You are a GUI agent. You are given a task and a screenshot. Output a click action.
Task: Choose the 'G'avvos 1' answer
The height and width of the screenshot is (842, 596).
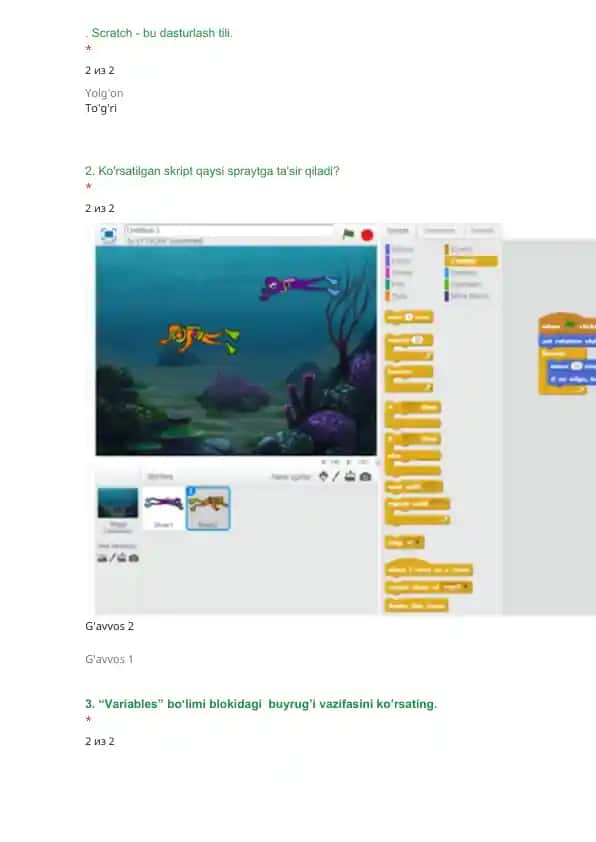(x=109, y=659)
